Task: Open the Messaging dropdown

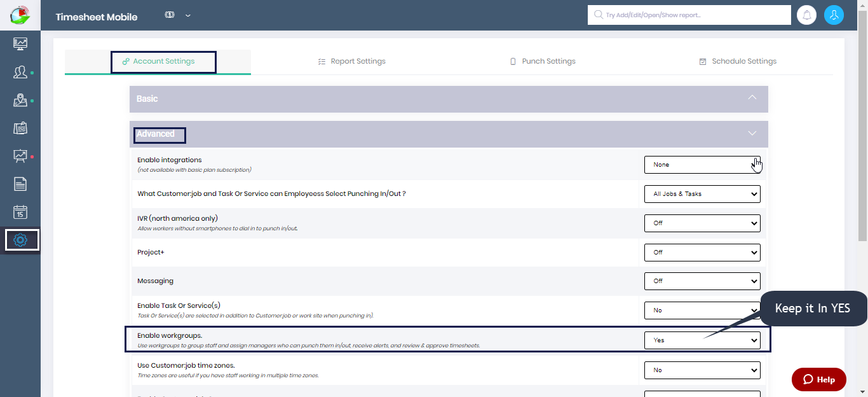Action: tap(702, 281)
